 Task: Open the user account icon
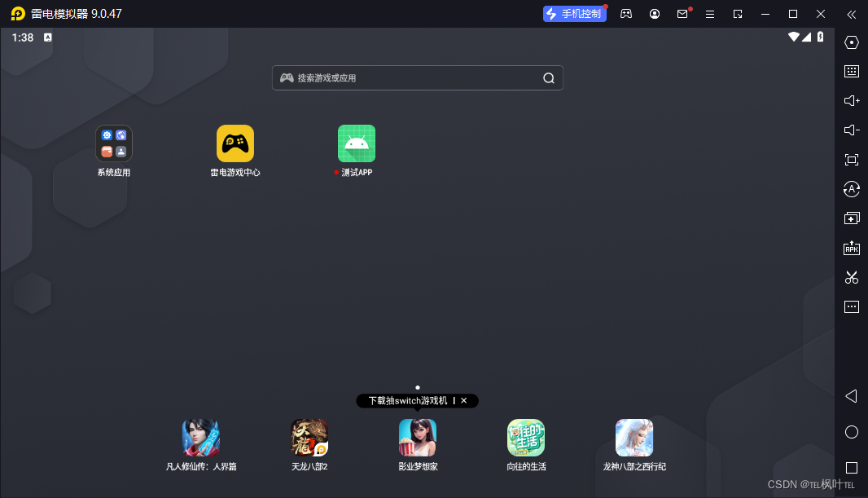(655, 14)
